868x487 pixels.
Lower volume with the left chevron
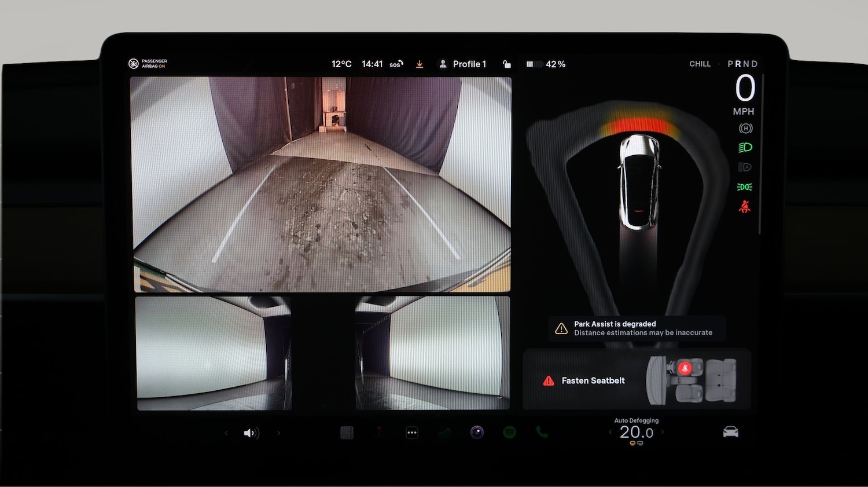226,433
